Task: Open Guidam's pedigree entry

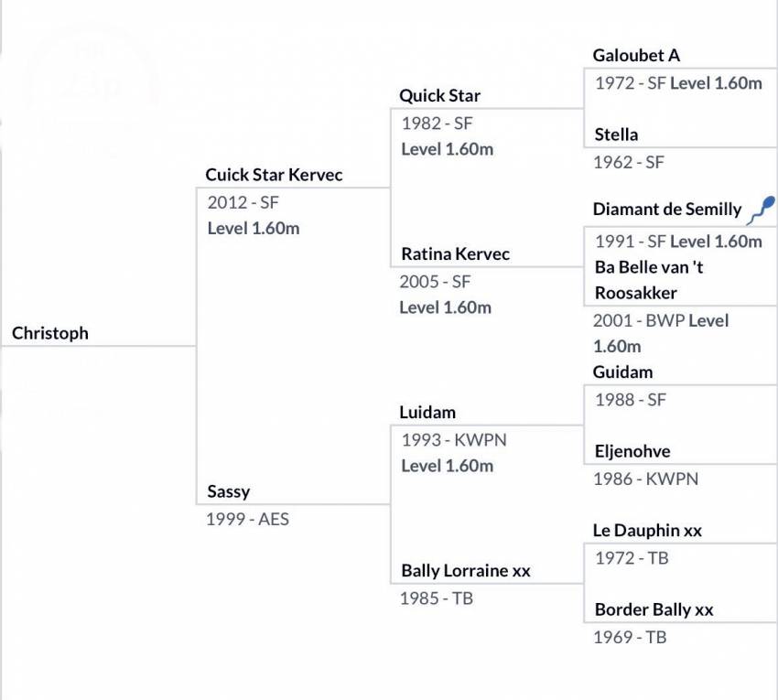Action: 622,372
